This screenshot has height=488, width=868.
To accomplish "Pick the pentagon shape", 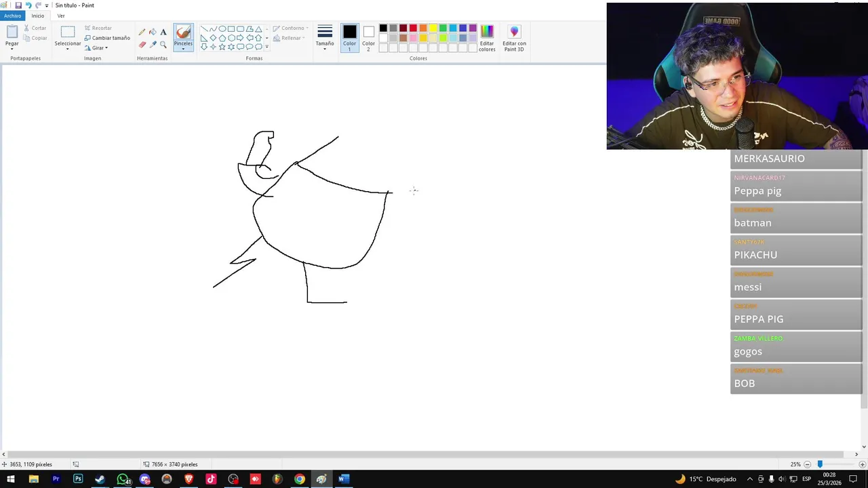I will click(222, 38).
